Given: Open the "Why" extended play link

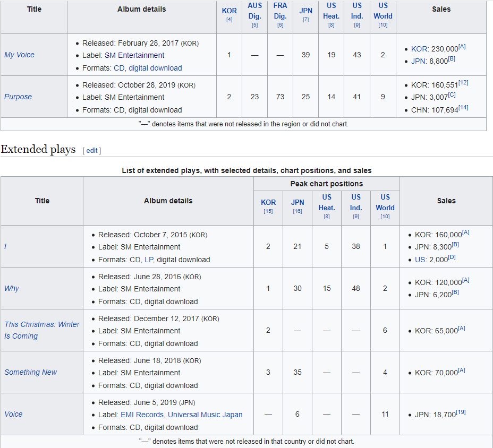Looking at the screenshot, I should (12, 288).
